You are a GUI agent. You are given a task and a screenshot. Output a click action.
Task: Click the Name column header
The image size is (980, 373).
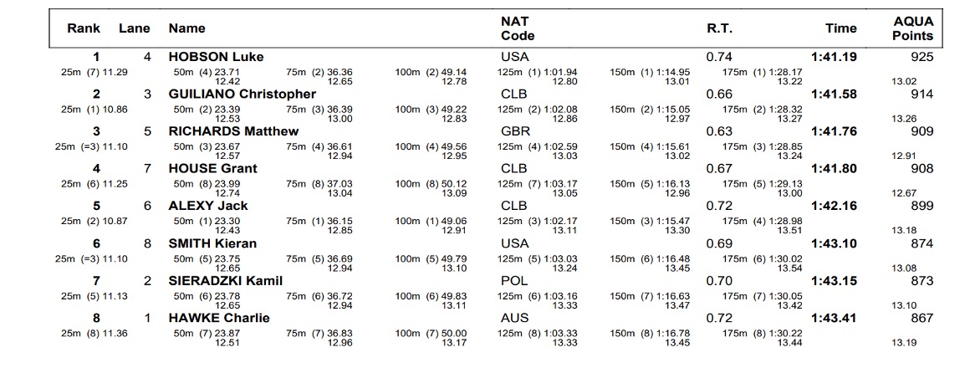coord(187,28)
